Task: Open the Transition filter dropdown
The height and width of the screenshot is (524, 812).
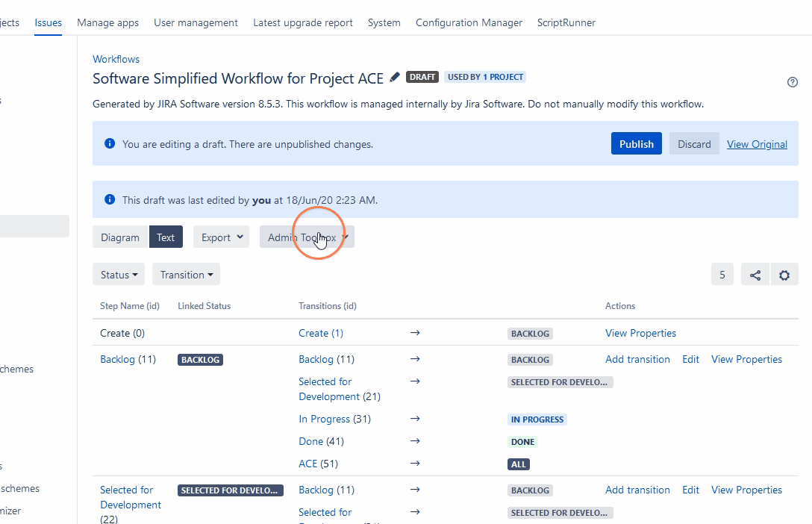Action: [186, 275]
